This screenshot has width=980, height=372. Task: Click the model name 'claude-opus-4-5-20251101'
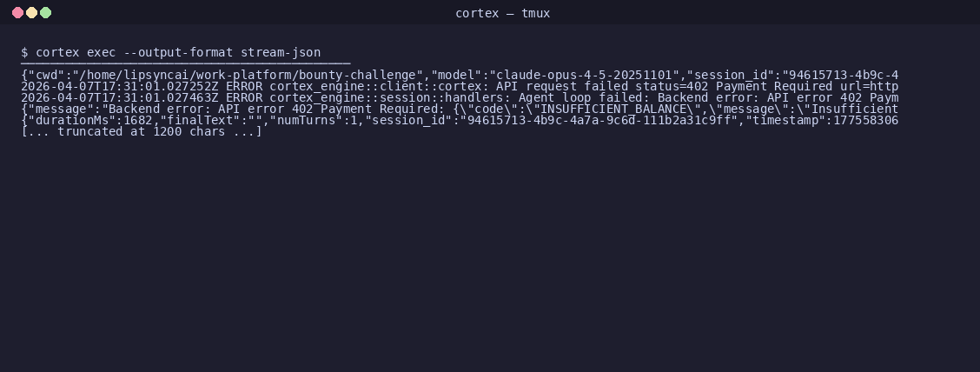(x=585, y=75)
